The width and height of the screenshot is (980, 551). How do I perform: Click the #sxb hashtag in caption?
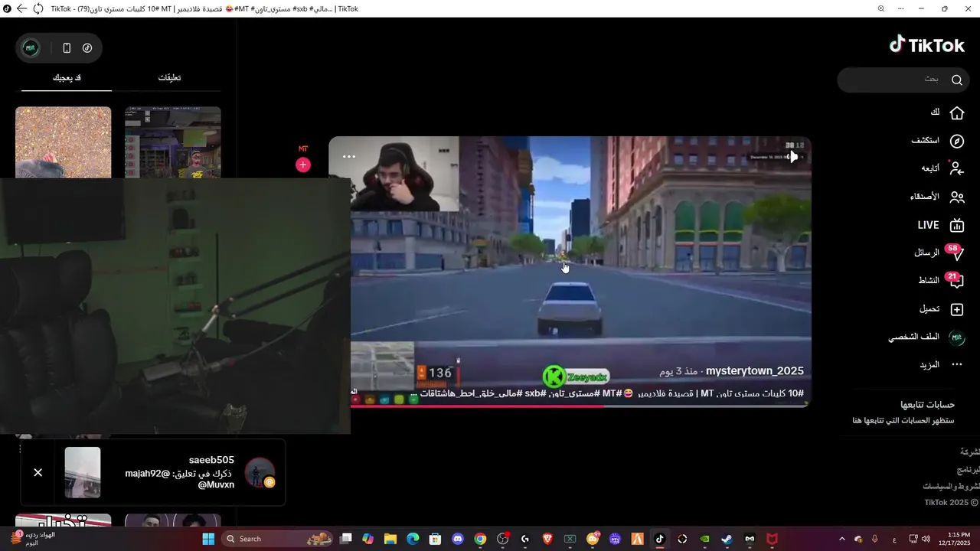click(534, 393)
